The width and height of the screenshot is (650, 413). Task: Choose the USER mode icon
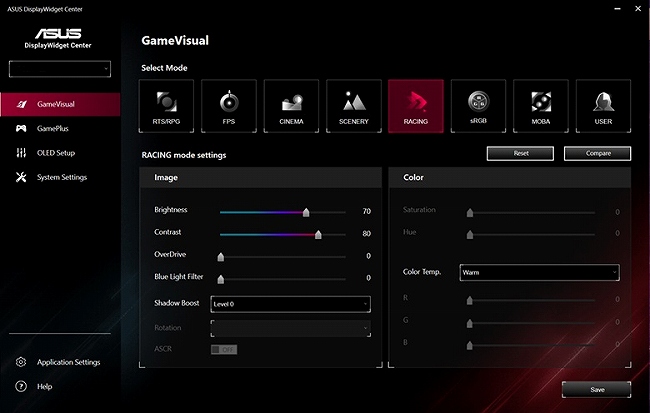pyautogui.click(x=603, y=106)
